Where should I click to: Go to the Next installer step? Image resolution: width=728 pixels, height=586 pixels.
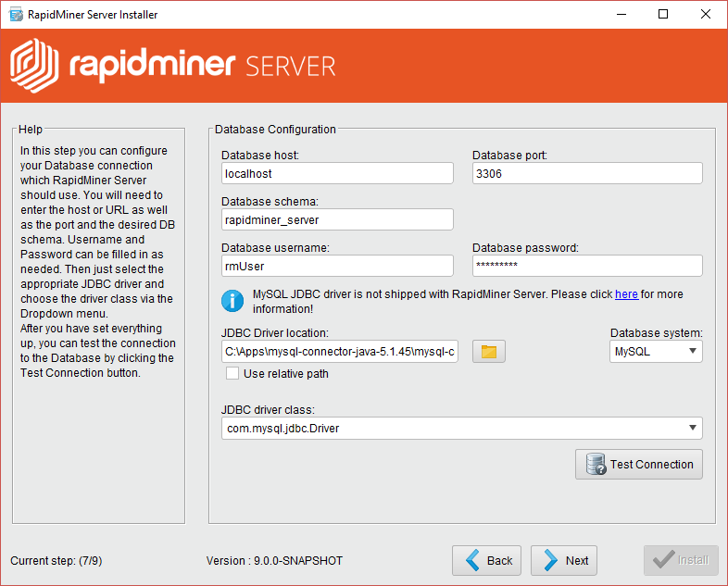564,560
